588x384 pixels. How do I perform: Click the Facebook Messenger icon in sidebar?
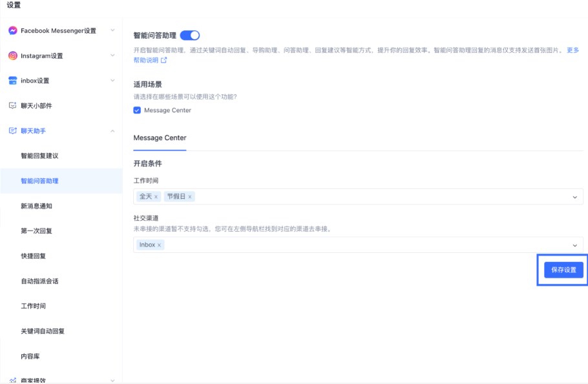(12, 30)
